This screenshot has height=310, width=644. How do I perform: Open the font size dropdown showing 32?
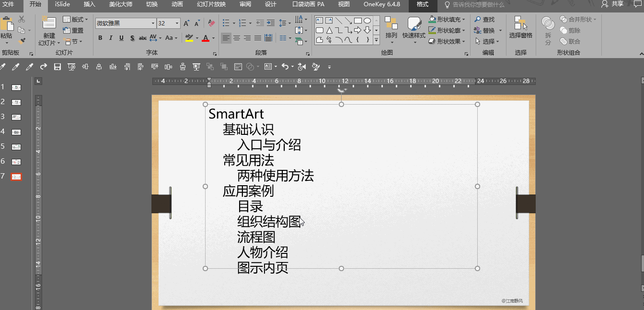click(177, 23)
